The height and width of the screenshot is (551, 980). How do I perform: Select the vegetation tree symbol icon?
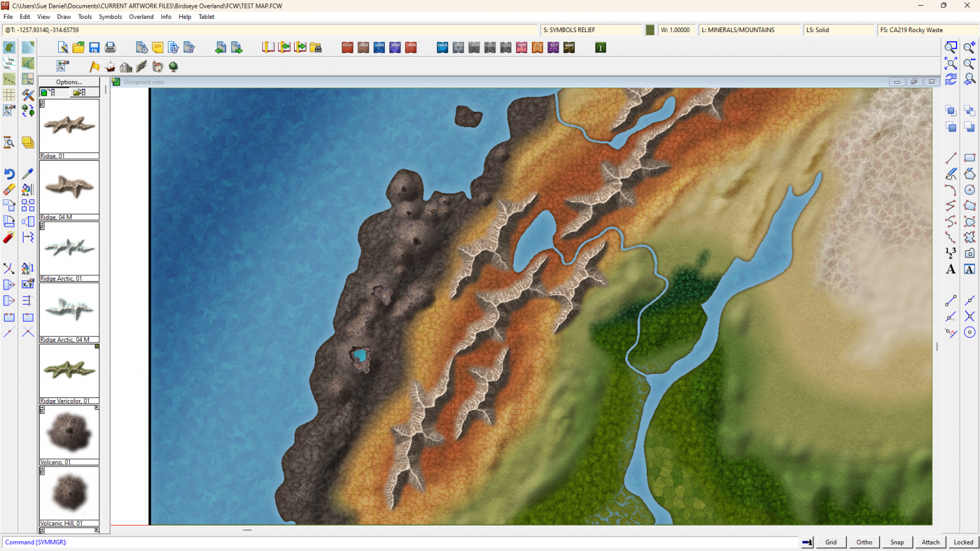(x=173, y=67)
